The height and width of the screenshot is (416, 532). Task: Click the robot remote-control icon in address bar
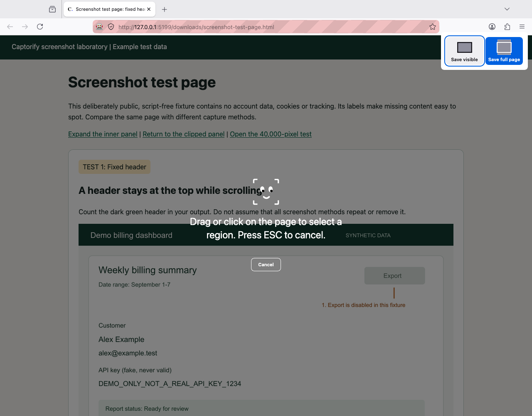click(99, 27)
